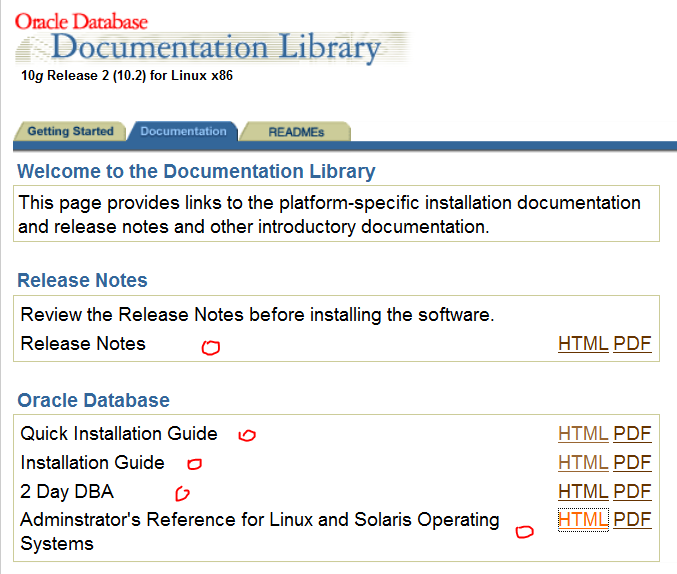This screenshot has height=574, width=677.
Task: View 2 Day DBA in HTML
Action: (x=583, y=492)
